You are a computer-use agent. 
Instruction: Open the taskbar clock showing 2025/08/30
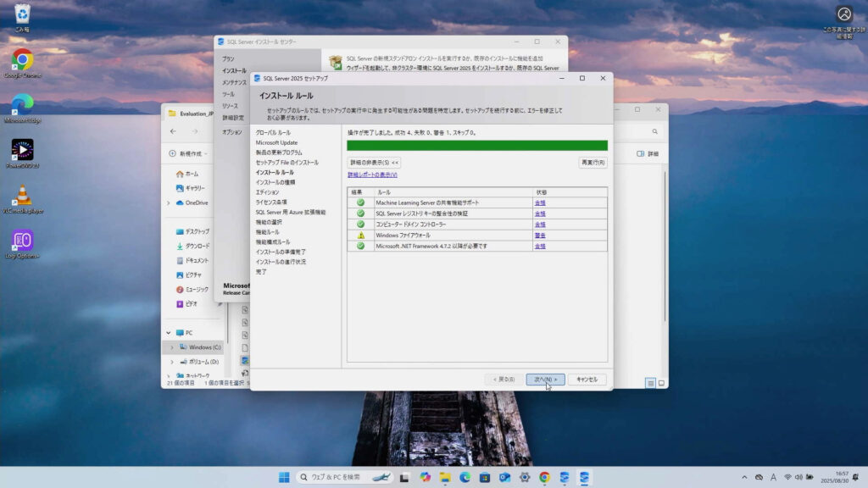(834, 477)
